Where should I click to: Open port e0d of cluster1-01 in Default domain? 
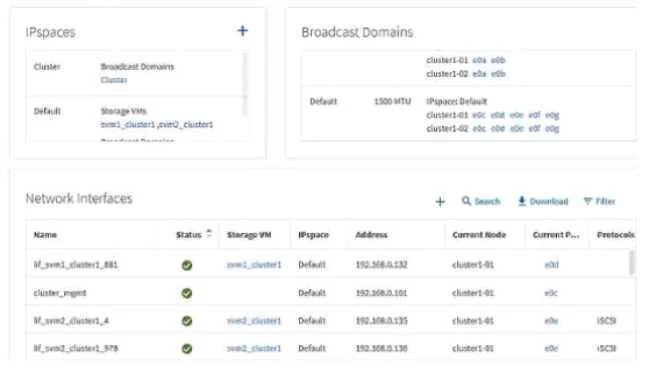497,115
